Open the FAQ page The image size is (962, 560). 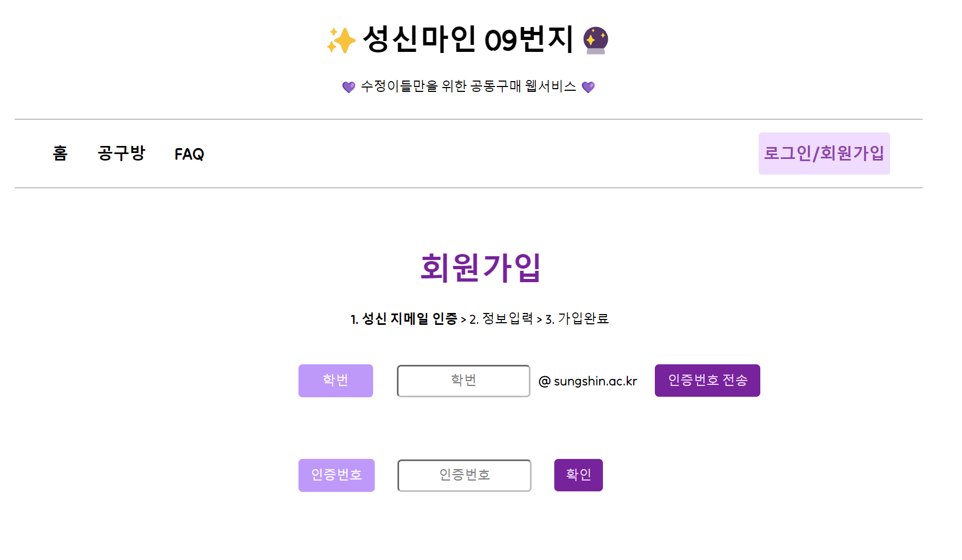(x=189, y=154)
